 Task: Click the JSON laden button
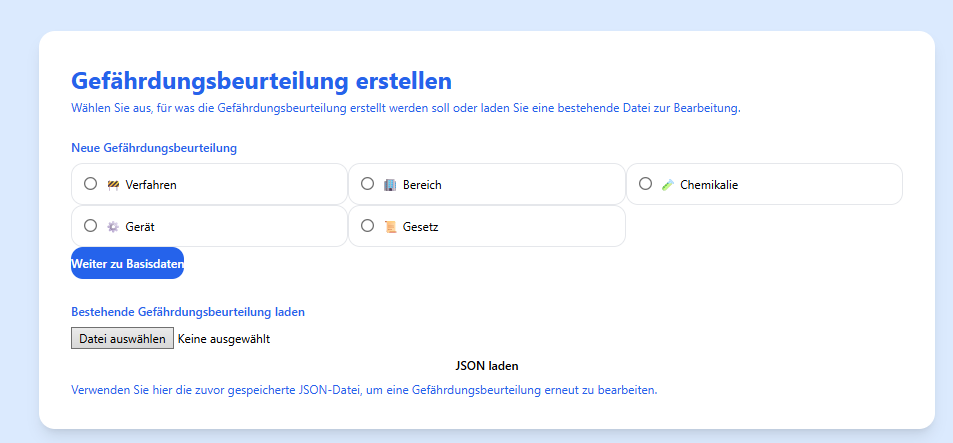(486, 366)
